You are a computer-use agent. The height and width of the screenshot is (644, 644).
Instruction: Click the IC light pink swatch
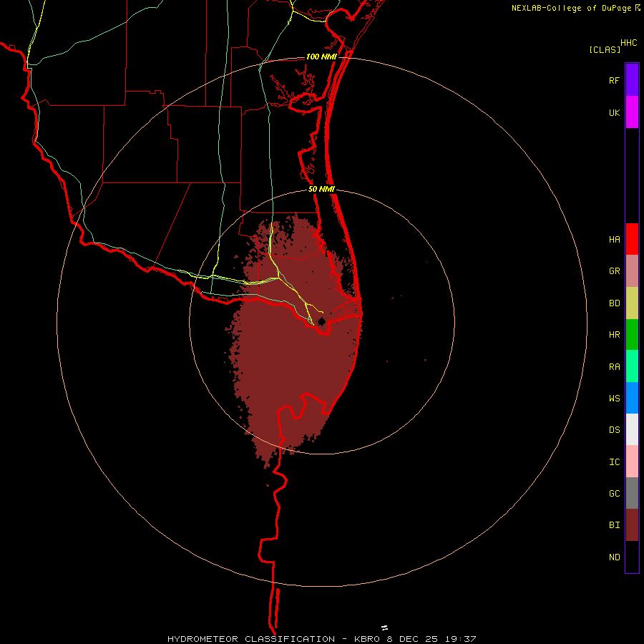[632, 462]
